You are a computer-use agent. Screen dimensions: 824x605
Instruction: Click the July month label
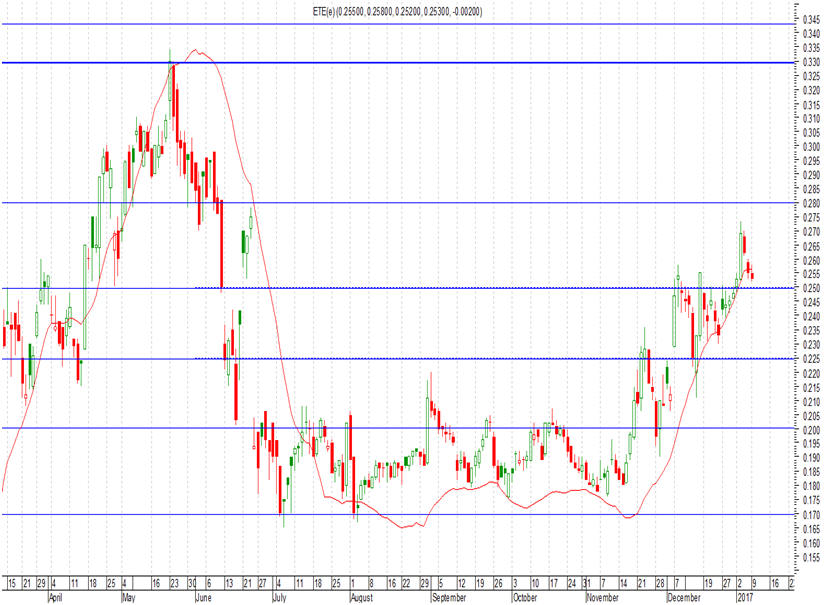click(x=279, y=598)
